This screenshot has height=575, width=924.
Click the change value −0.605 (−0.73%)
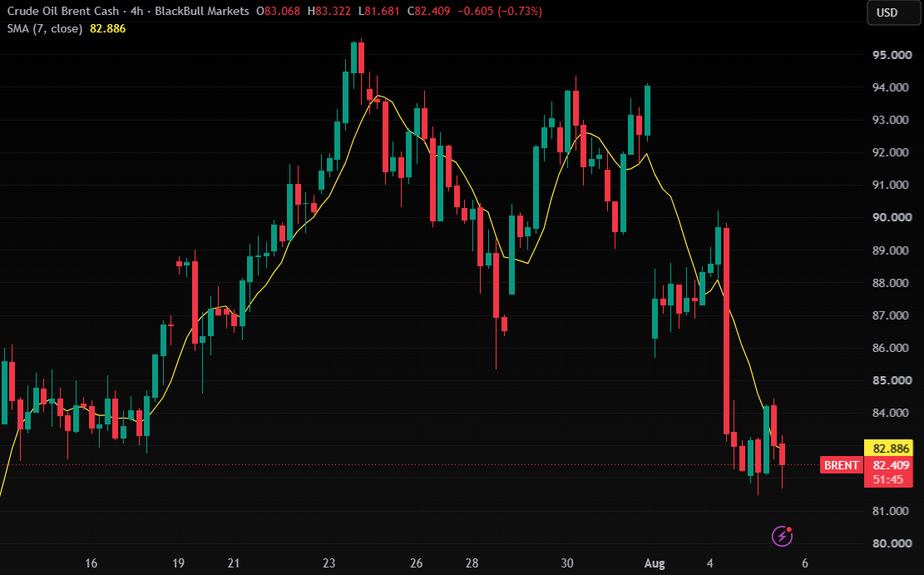(501, 11)
